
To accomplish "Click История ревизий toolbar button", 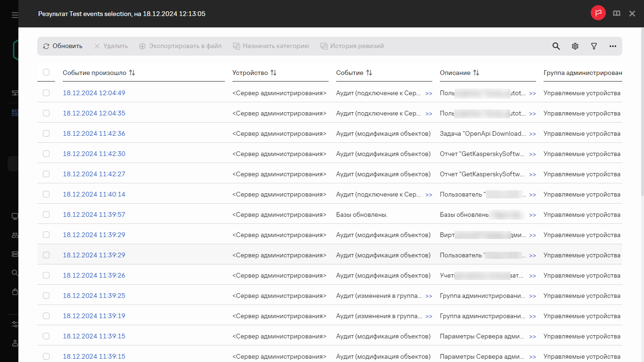I will (x=352, y=46).
